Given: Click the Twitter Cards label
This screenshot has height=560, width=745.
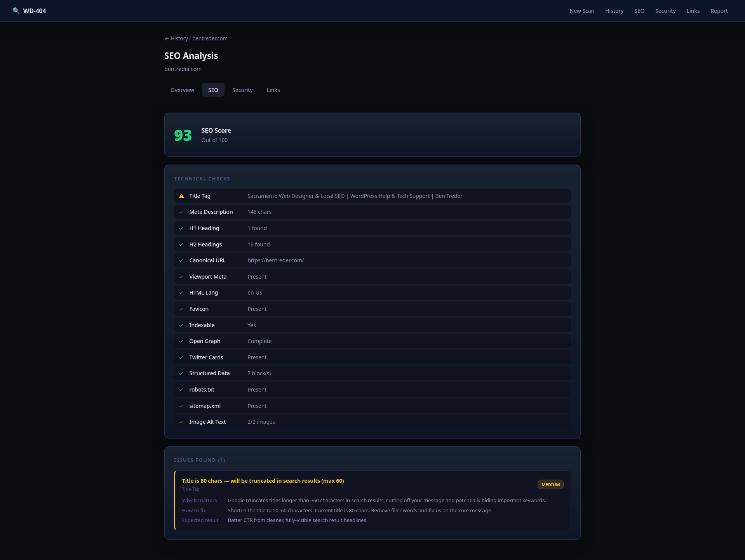Looking at the screenshot, I should [x=206, y=357].
